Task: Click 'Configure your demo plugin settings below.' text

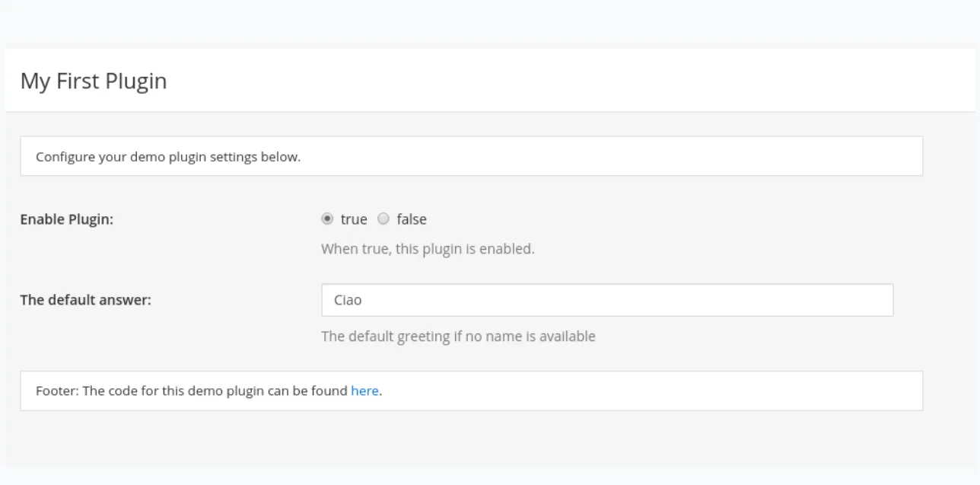Action: pos(168,158)
